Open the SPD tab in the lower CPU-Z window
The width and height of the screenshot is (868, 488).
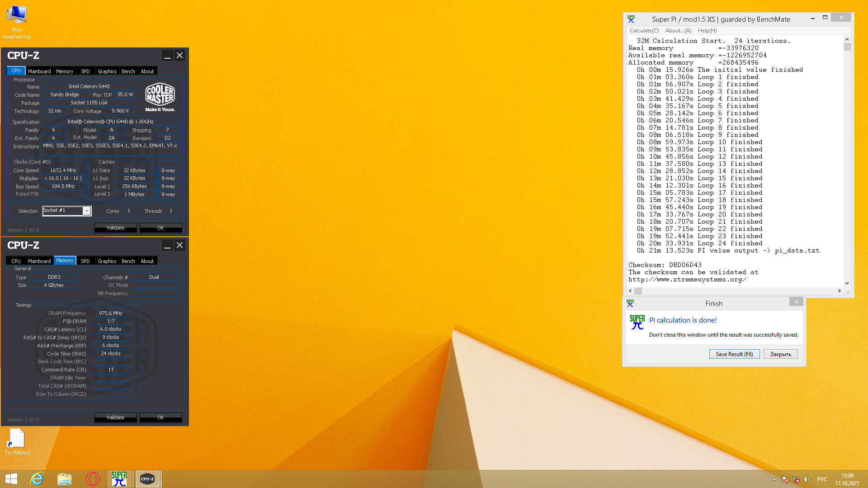coord(85,261)
